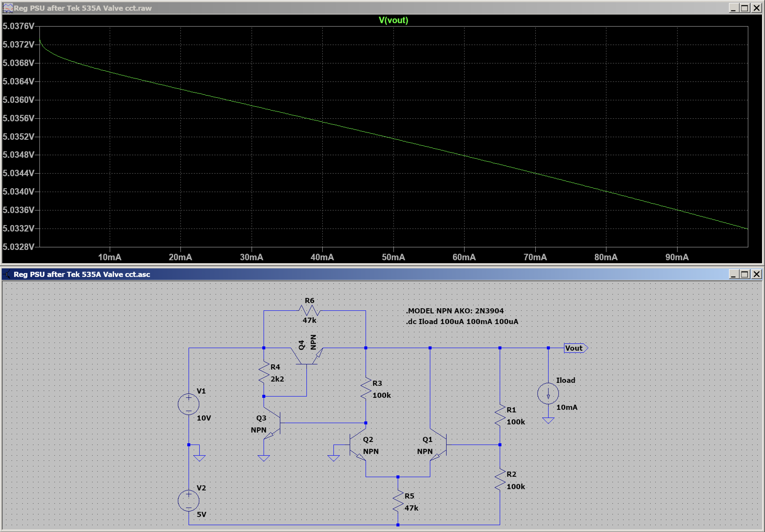Select the Q2 NPN transistor symbol
Screen dimensions: 765x532
pos(358,445)
